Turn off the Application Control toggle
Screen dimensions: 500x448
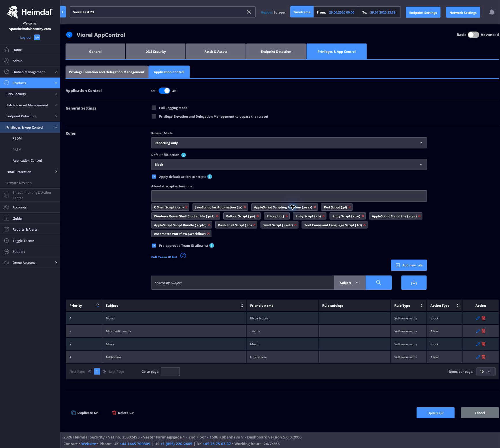coord(164,91)
